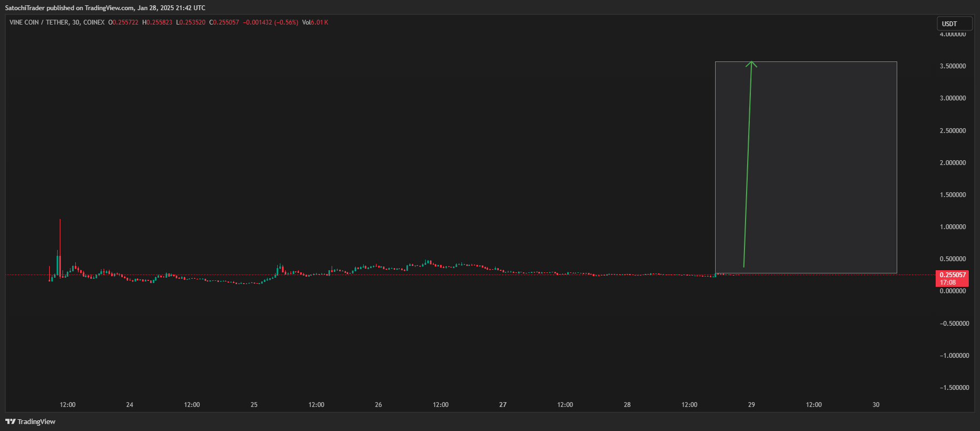Viewport: 980px width, 431px height.
Task: Click the date label 27 on time axis
Action: point(503,405)
